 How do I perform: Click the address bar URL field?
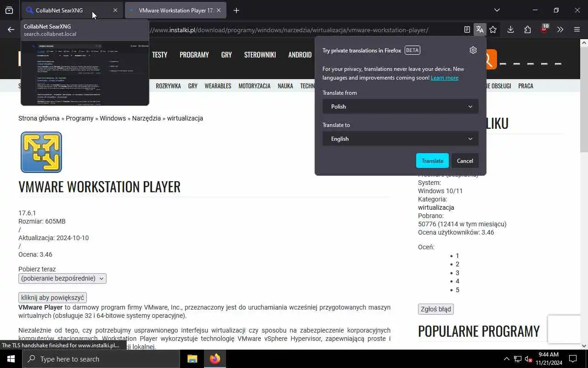tap(289, 30)
